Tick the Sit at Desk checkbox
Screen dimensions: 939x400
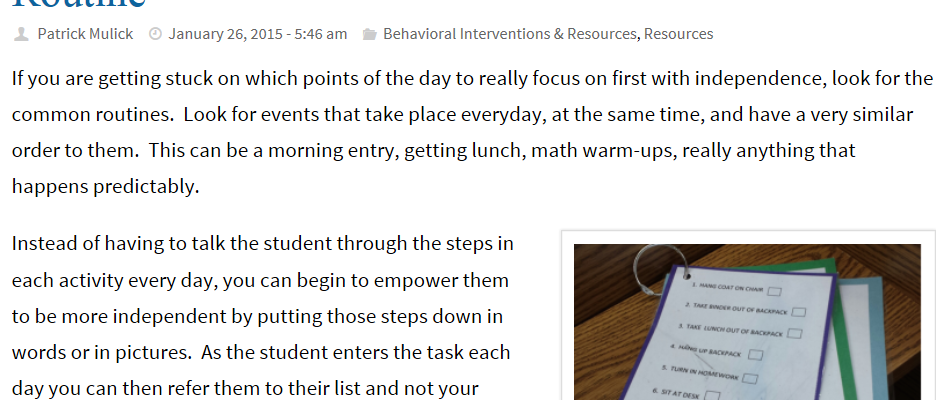coord(712,395)
